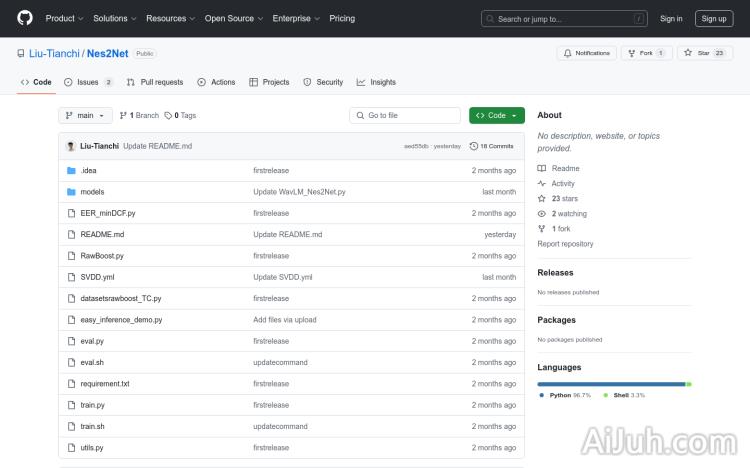Click the clock icon beside 18 Commits
750x468 pixels.
474,146
